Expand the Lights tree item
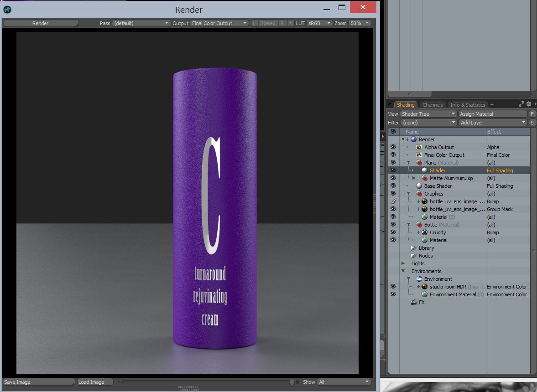This screenshot has width=537, height=392. pyautogui.click(x=403, y=263)
